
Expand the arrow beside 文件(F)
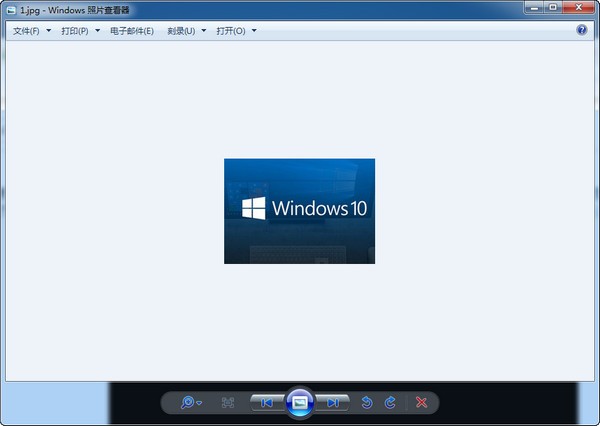(49, 31)
